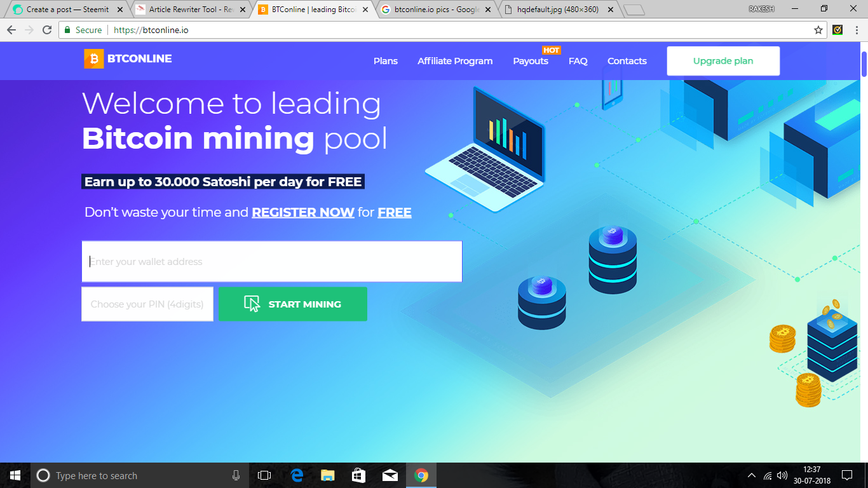Open the taskbar clock and date
Screen dimensions: 868x488
[811, 475]
